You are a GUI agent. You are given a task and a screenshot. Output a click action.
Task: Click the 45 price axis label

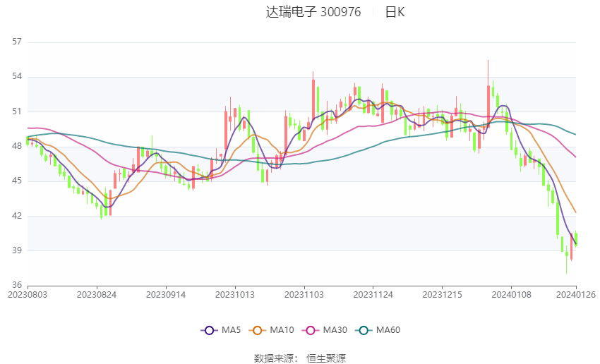pyautogui.click(x=17, y=181)
